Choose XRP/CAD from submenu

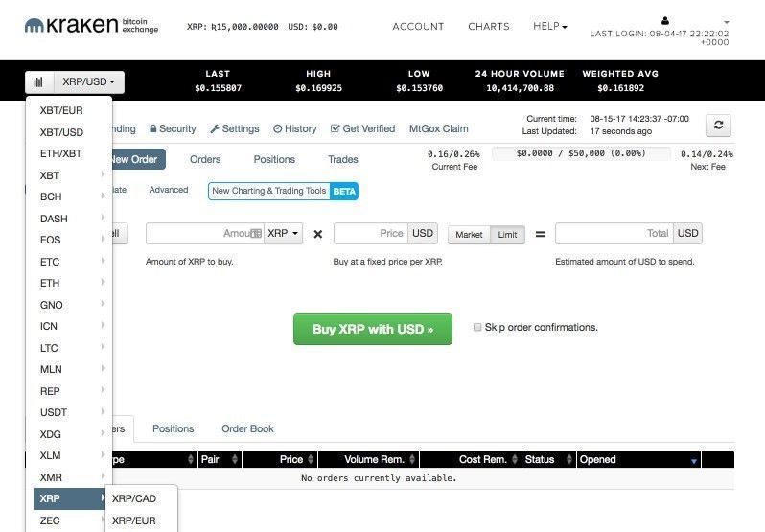pyautogui.click(x=134, y=498)
